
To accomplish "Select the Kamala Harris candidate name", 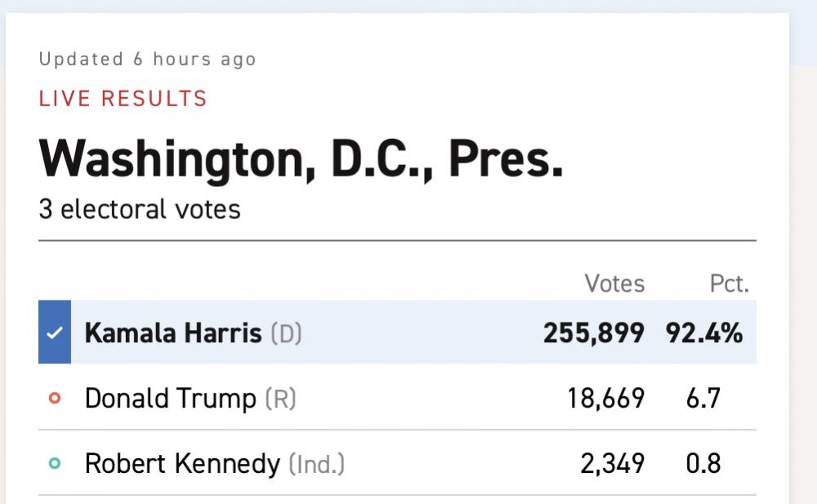I will (x=173, y=333).
